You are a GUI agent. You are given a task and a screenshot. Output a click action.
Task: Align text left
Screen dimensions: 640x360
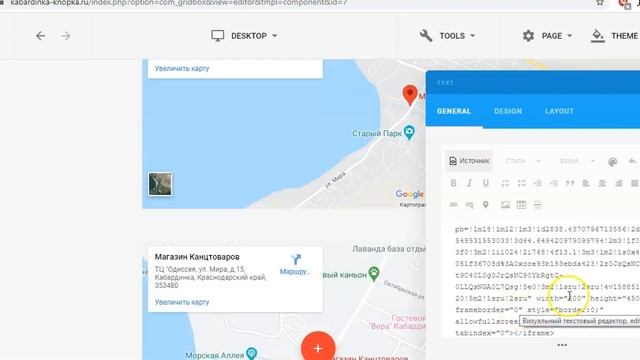pos(586,183)
